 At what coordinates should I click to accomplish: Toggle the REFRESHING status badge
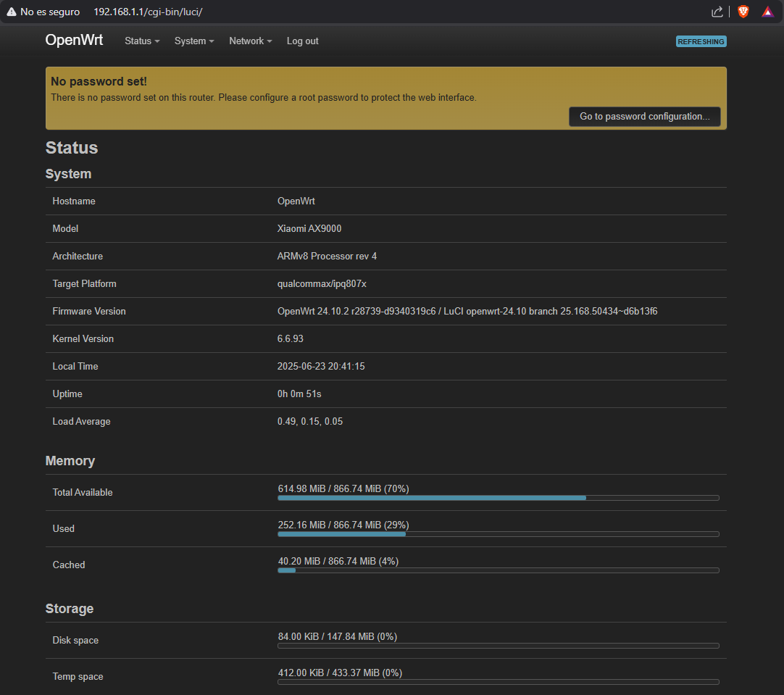coord(701,42)
